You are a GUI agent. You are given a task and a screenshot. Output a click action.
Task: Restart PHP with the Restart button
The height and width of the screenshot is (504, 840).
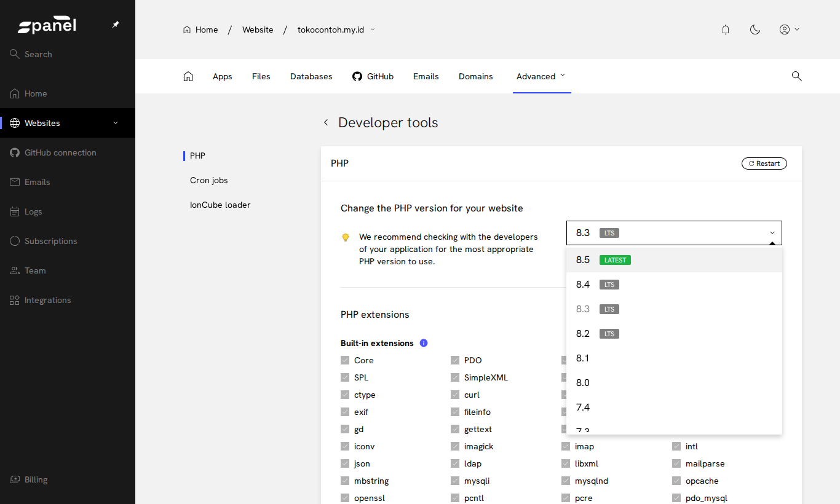coord(764,163)
